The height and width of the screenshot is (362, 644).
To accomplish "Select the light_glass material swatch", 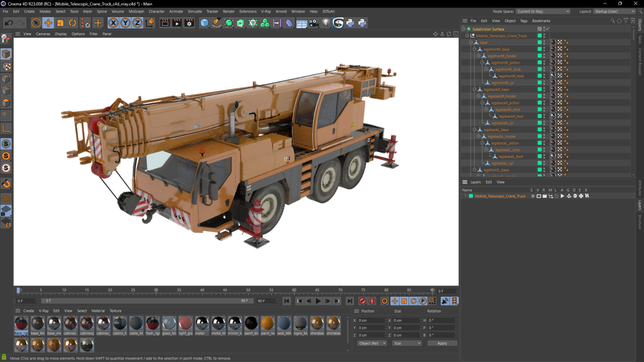I will 185,323.
